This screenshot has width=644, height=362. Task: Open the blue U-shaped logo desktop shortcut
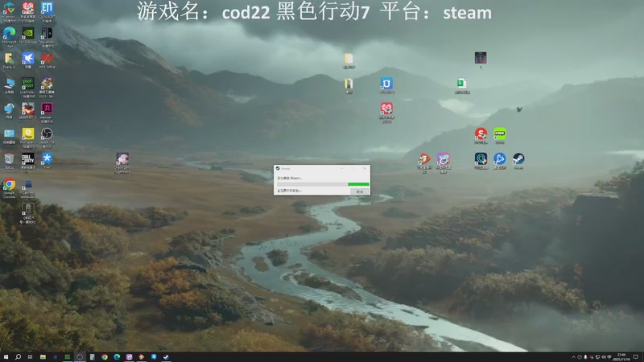(x=386, y=84)
